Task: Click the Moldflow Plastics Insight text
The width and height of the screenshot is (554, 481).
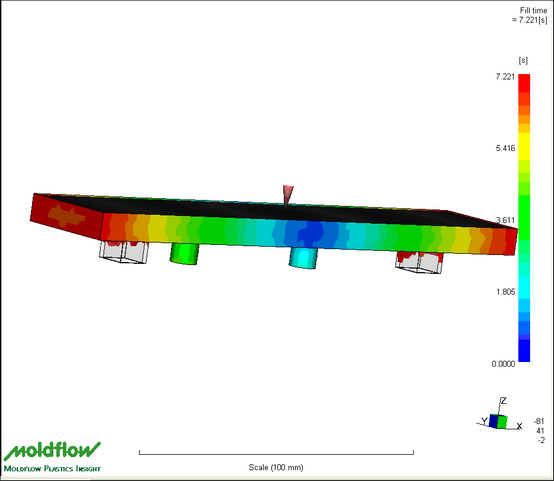Action: (52, 469)
